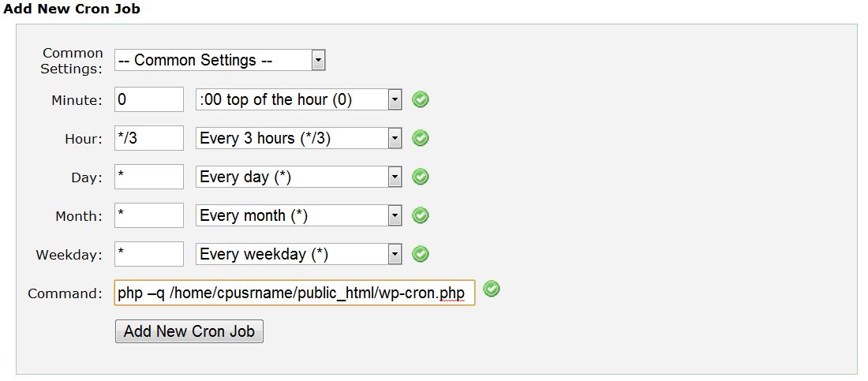
Task: Open the 'Every 3 hours (*/3)' dropdown
Action: pyautogui.click(x=299, y=138)
